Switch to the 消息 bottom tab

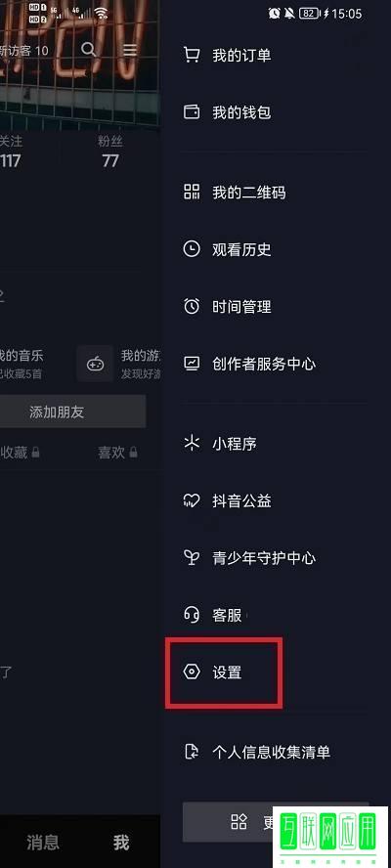(43, 842)
